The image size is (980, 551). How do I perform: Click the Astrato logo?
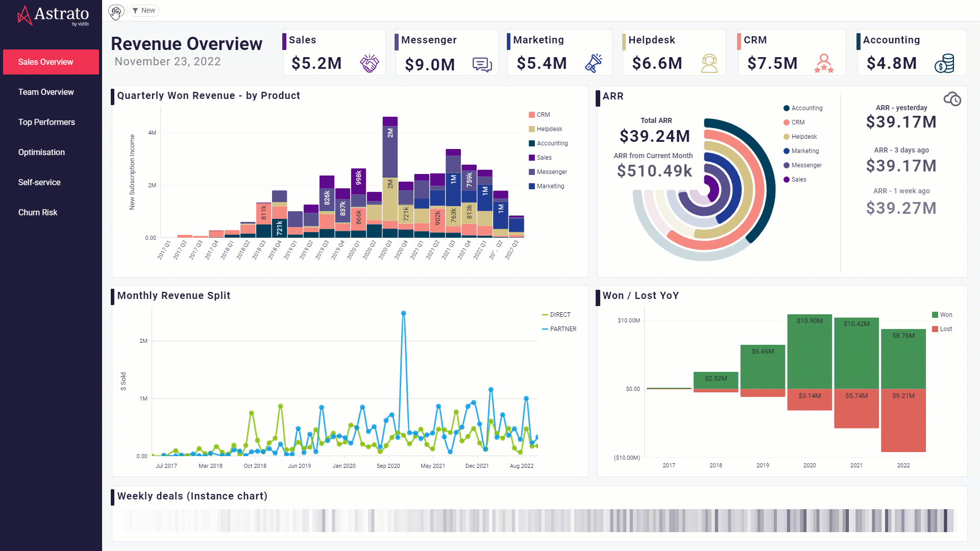pyautogui.click(x=53, y=15)
